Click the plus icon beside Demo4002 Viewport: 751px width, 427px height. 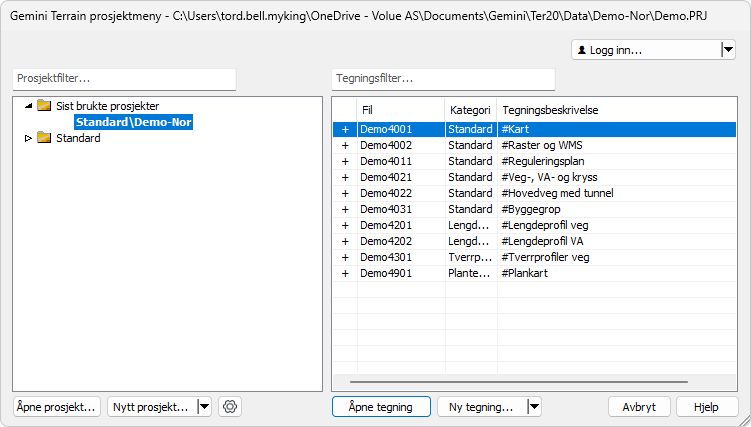(345, 145)
